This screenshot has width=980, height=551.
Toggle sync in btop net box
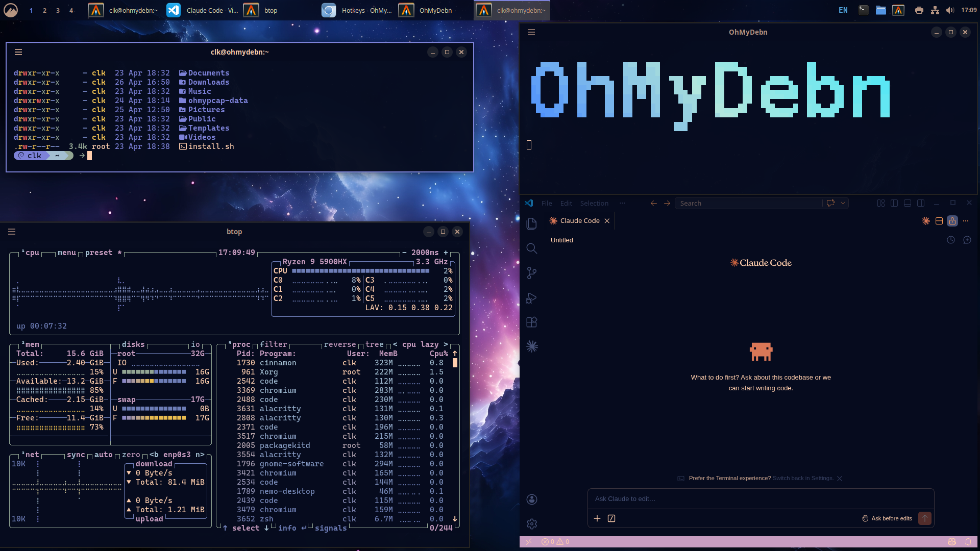76,455
